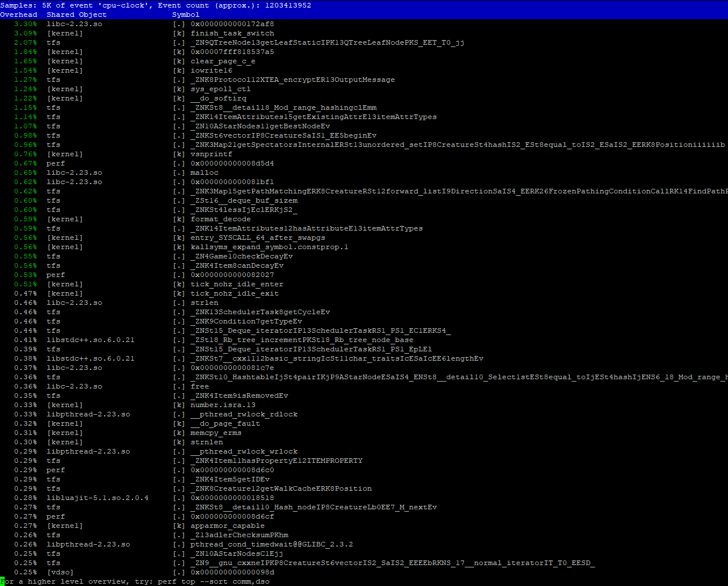Click the event count header line

tap(156, 5)
